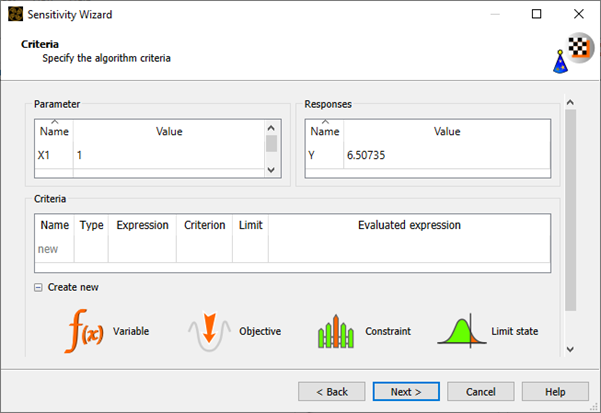
Task: Click the Objective label text
Action: [x=260, y=331]
